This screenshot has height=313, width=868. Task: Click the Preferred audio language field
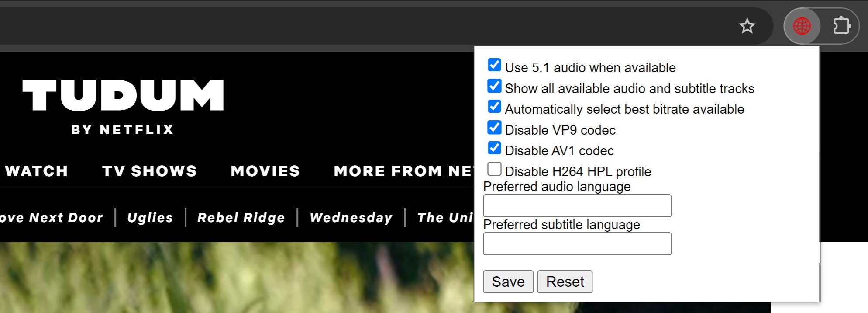tap(577, 206)
